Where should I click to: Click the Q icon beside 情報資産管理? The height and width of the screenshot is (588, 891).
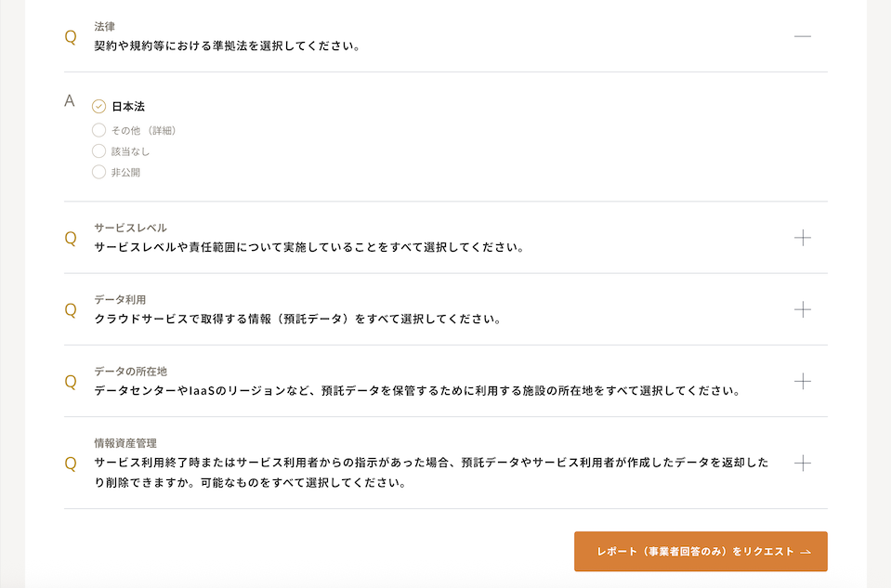coord(71,464)
